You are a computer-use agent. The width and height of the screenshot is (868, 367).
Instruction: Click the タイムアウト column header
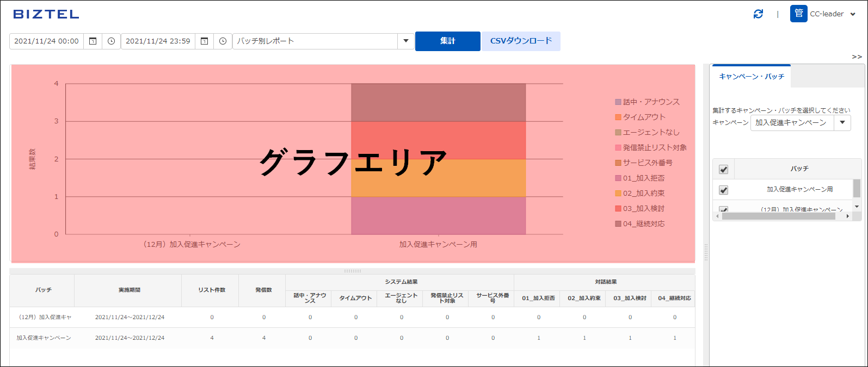point(355,298)
